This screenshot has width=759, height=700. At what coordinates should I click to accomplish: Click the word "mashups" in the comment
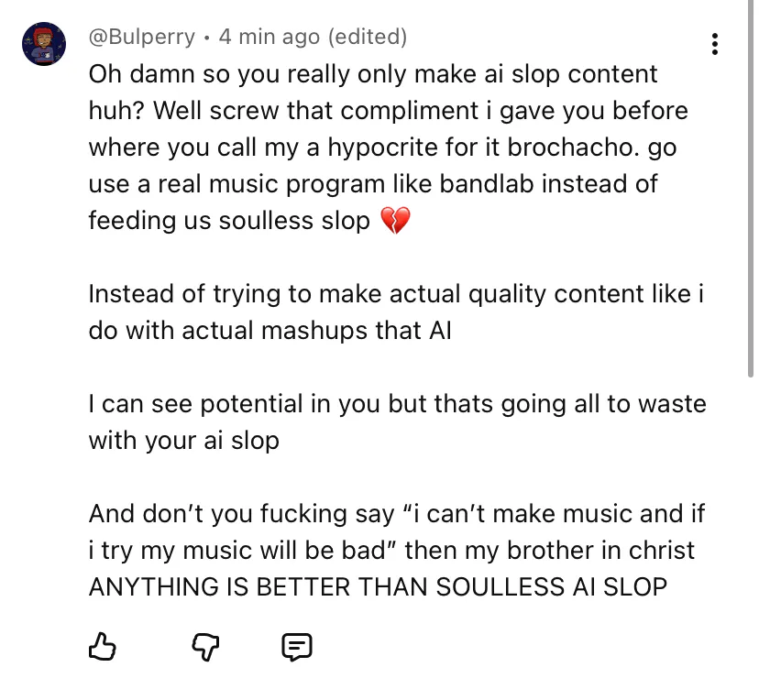315,331
